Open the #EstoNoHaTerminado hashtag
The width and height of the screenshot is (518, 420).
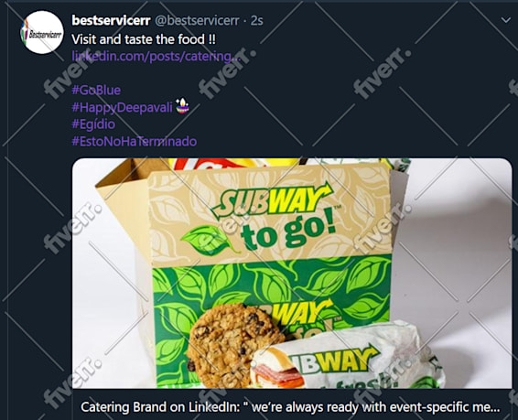point(135,141)
